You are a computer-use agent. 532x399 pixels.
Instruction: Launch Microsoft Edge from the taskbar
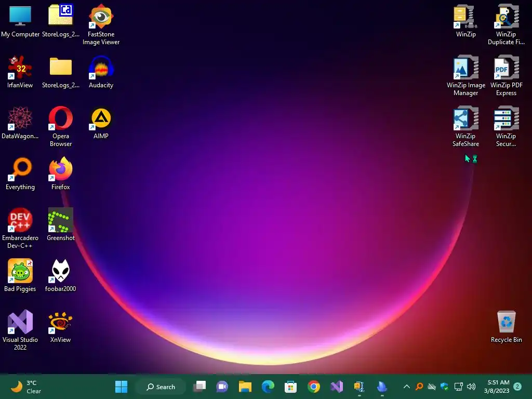point(268,387)
